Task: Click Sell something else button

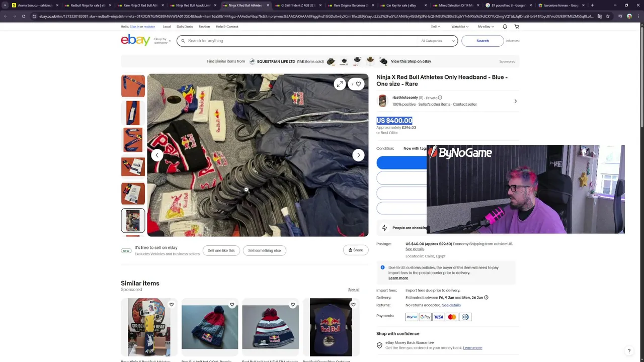Action: 265,250
